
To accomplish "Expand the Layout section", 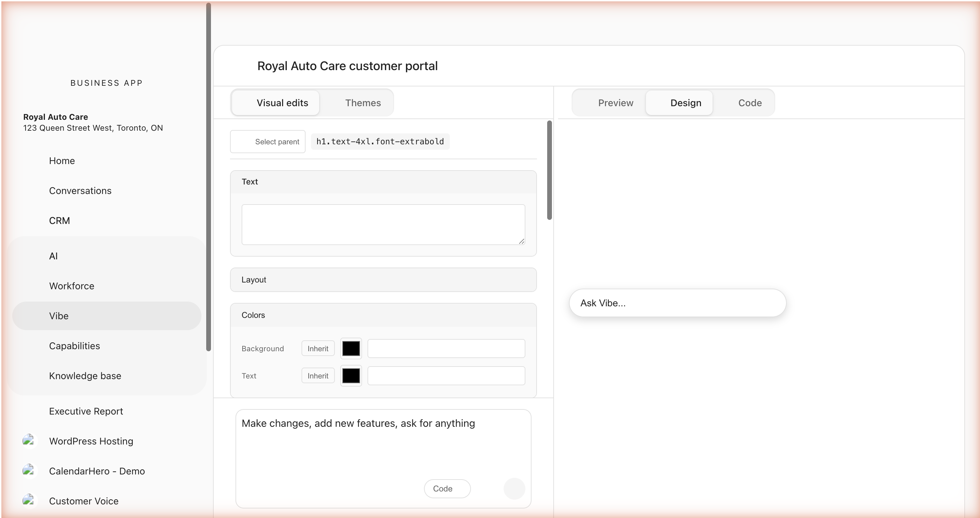I will [383, 279].
